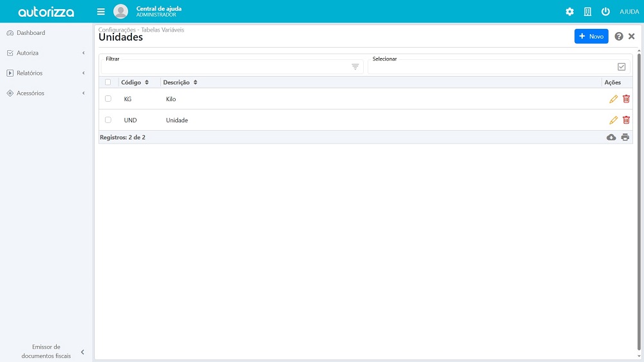Click the power logout icon
This screenshot has height=362, width=644.
click(x=605, y=12)
